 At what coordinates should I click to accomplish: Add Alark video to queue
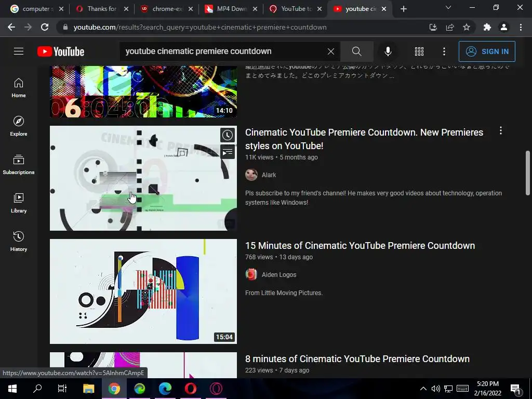tap(228, 152)
